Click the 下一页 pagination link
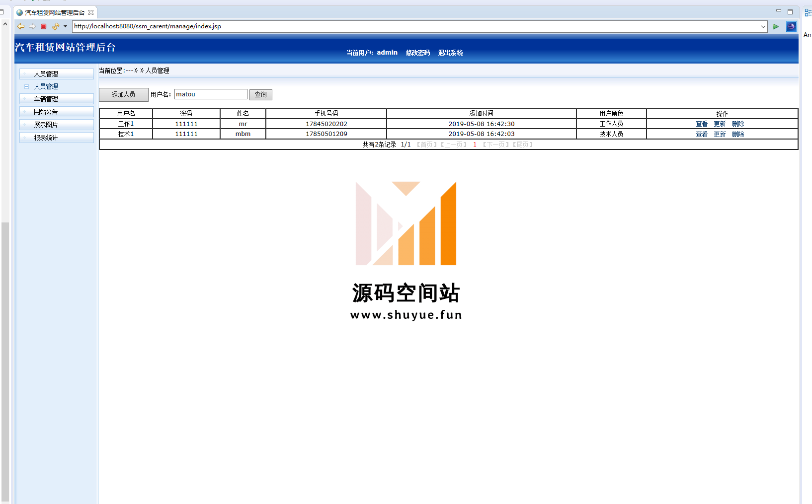This screenshot has width=812, height=504. [x=496, y=145]
